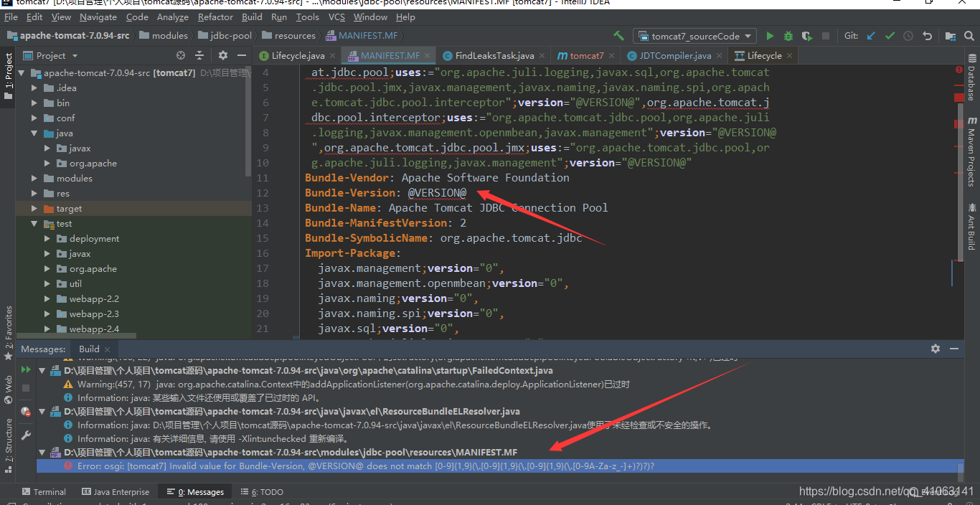
Task: Open Project panel settings gear
Action: tap(223, 55)
